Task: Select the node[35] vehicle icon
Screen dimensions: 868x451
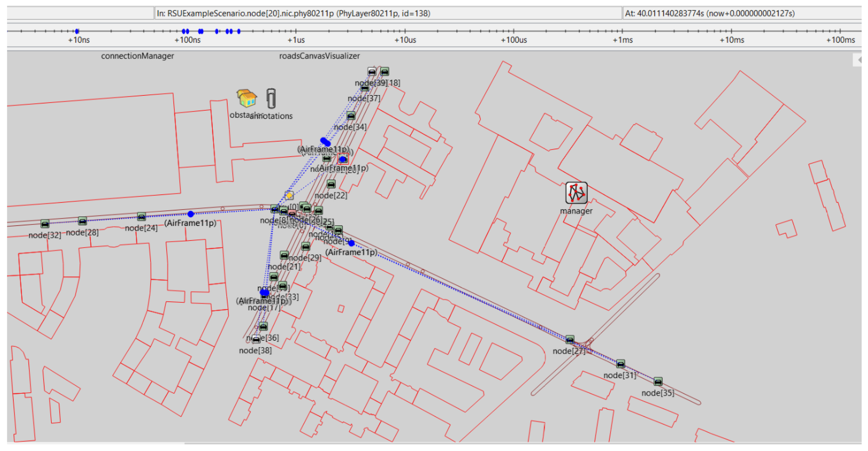Action: 658,382
